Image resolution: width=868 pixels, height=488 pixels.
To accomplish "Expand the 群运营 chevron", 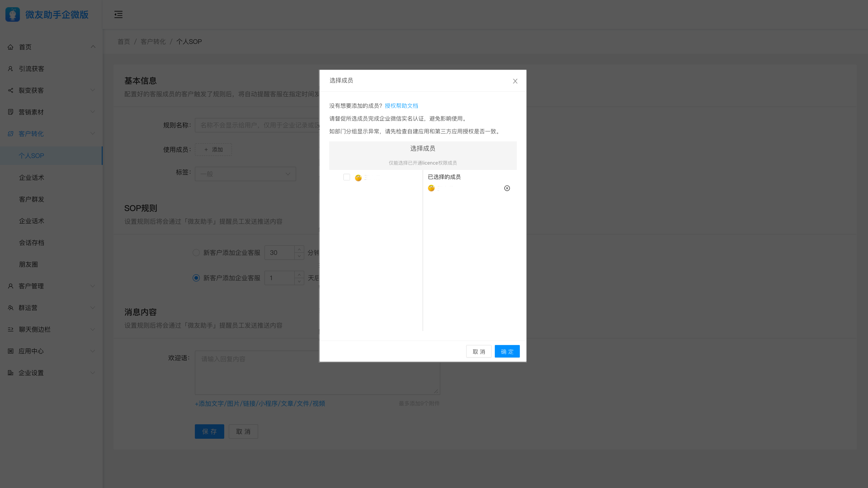I will (x=93, y=308).
